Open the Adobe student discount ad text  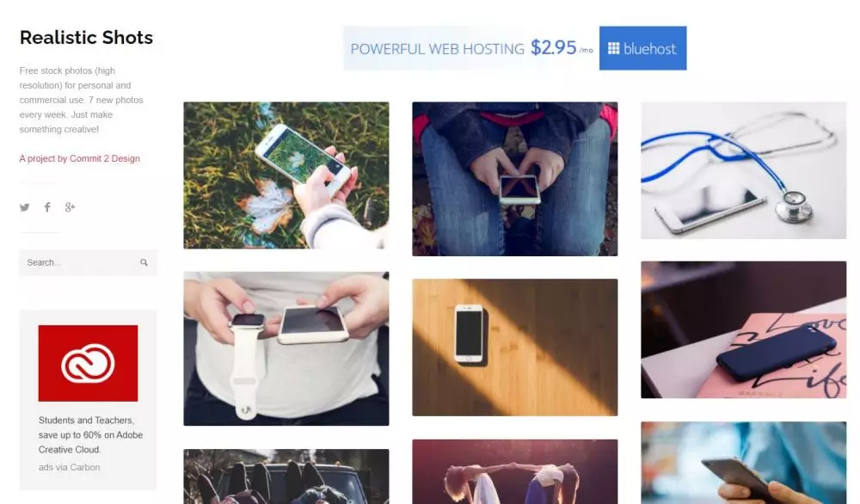pyautogui.click(x=90, y=435)
